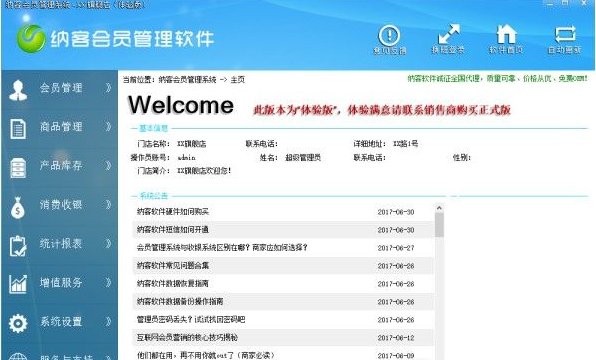Click the name value 超级管理员
Screen dimensions: 596x360
pos(303,157)
